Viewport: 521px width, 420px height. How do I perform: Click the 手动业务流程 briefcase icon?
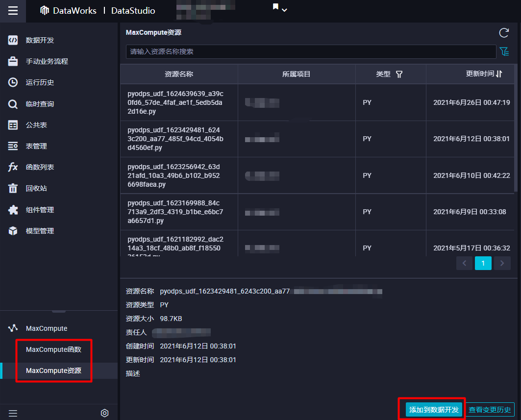coord(13,61)
